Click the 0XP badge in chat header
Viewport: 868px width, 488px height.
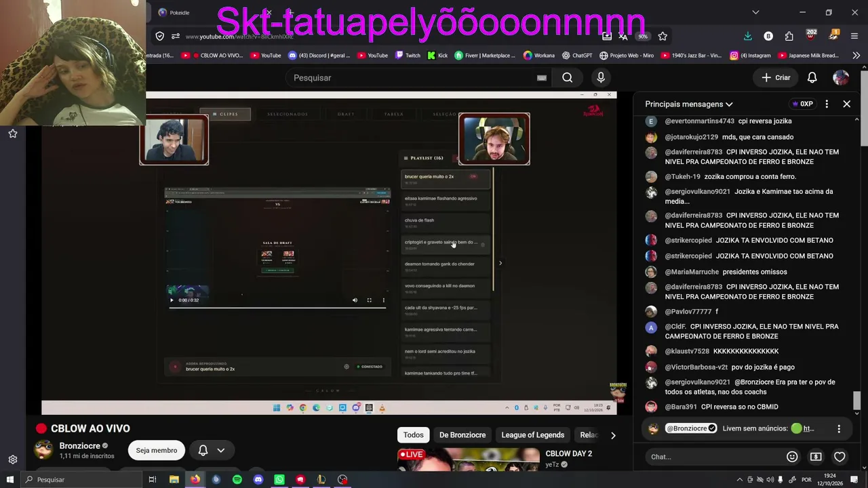(802, 104)
